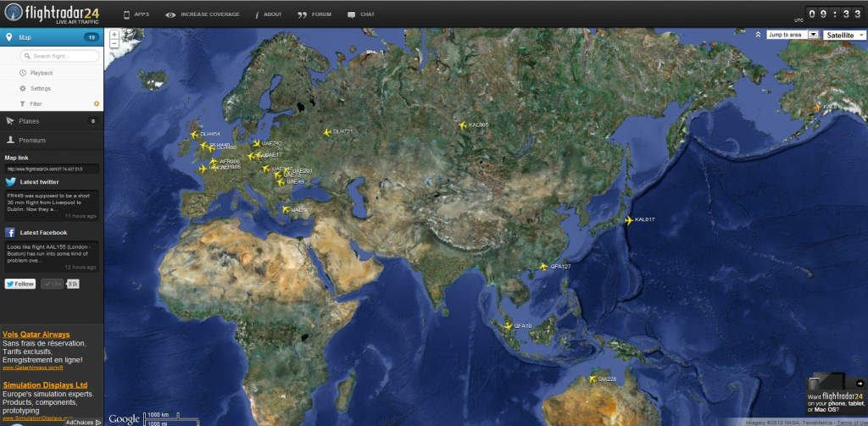868x426 pixels.
Task: Click the KAL017 aircraft icon east of Japan
Action: click(x=629, y=220)
